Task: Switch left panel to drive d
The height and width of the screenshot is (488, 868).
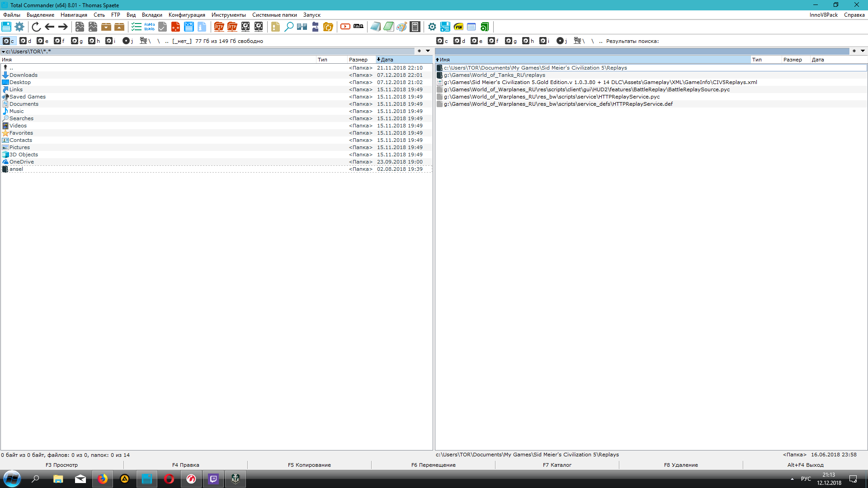Action: [x=26, y=41]
